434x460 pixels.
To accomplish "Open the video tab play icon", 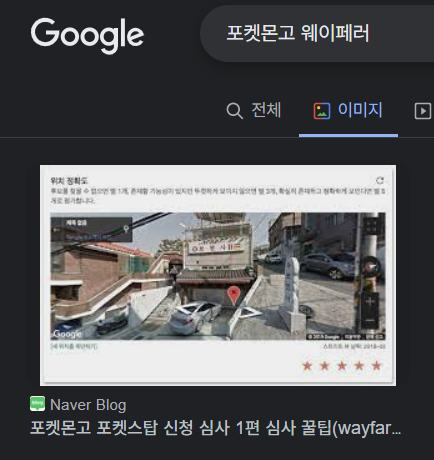I will [x=423, y=111].
